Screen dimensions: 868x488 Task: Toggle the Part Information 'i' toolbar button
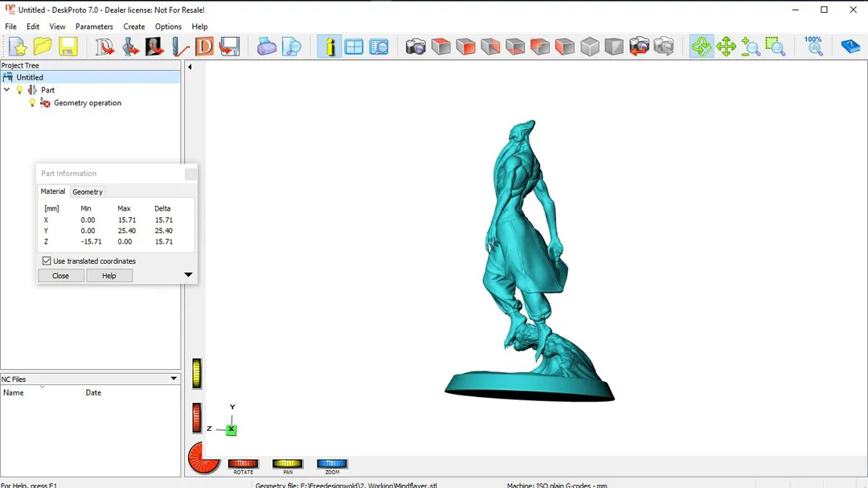[330, 47]
